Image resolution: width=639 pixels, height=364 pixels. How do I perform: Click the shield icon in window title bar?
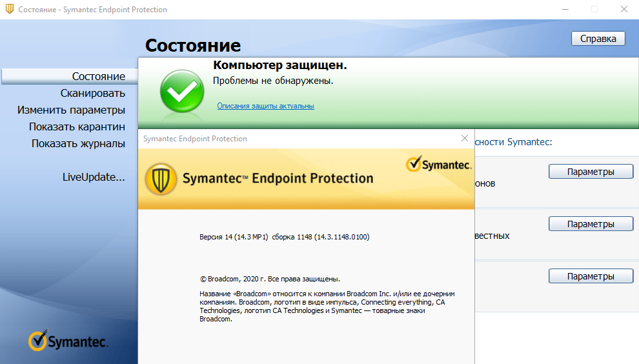(x=10, y=9)
